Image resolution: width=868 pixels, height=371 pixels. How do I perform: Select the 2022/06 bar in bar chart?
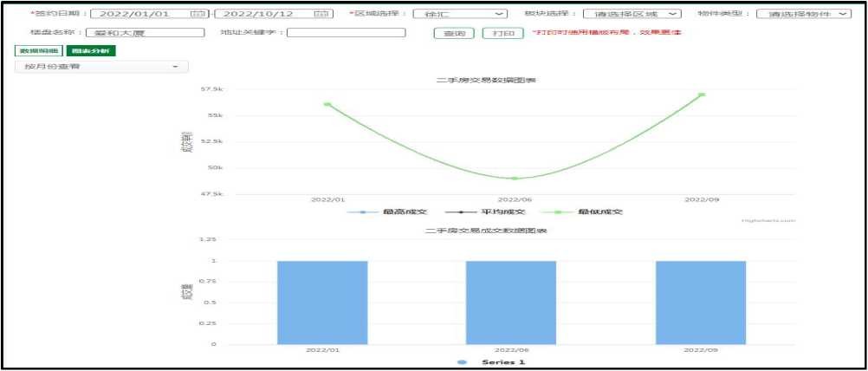click(x=511, y=303)
